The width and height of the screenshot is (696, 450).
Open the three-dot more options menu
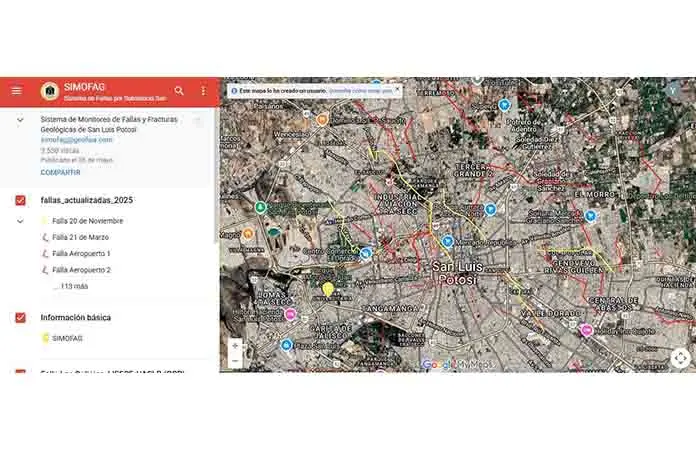(203, 91)
